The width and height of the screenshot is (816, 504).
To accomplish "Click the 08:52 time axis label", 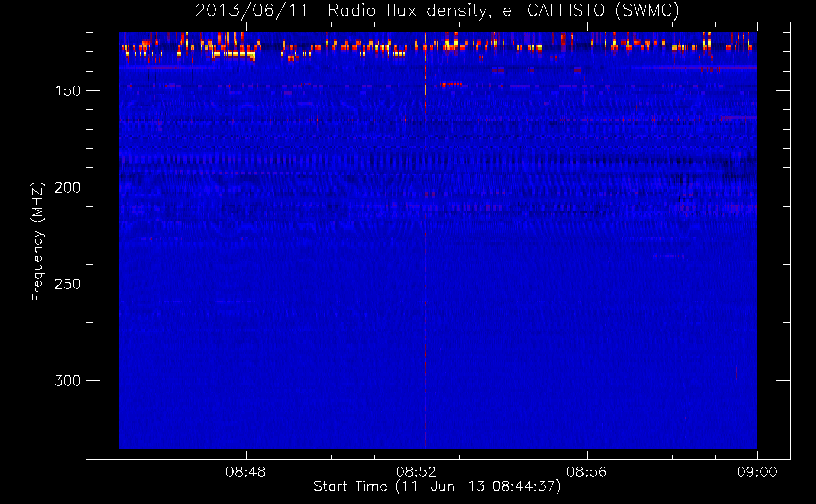I will point(416,472).
